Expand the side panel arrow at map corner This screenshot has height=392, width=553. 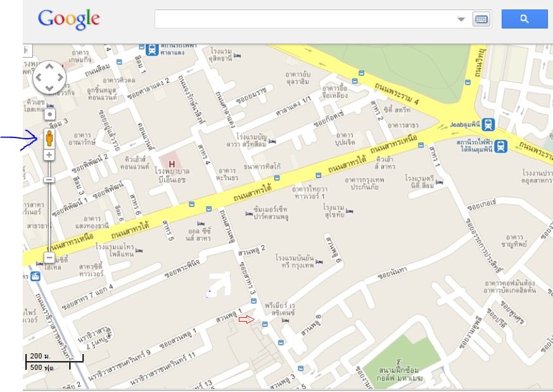[27, 50]
